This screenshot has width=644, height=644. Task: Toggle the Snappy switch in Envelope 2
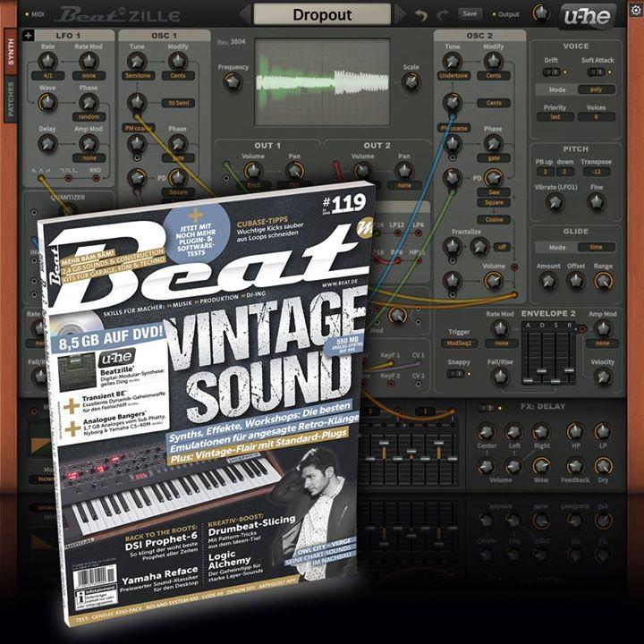(455, 374)
